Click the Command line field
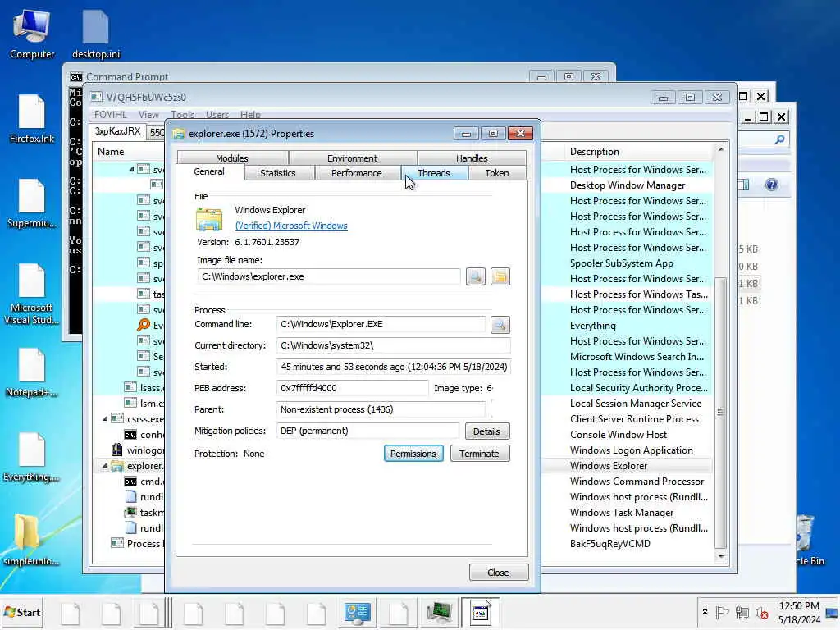The width and height of the screenshot is (840, 630). (381, 324)
